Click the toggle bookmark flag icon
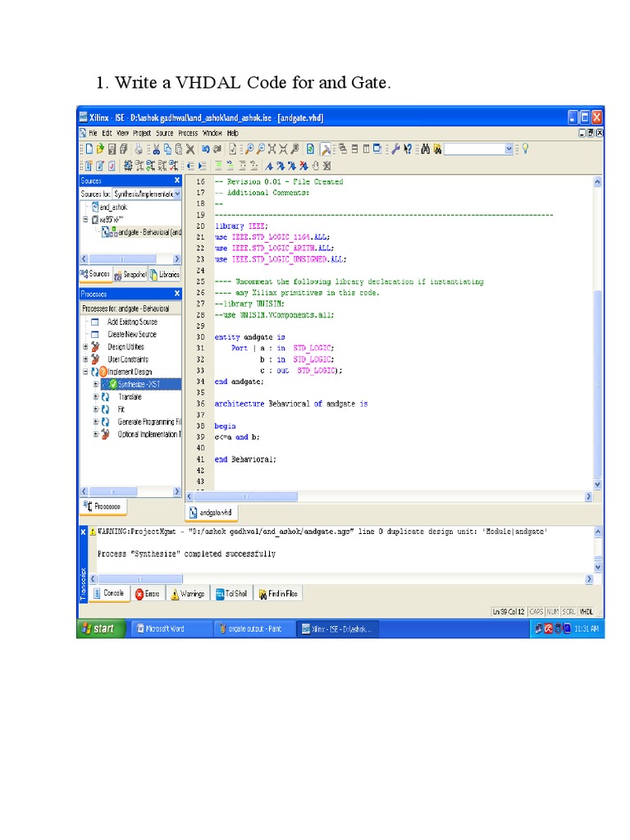Screen dimensions: 630x840 (269, 166)
